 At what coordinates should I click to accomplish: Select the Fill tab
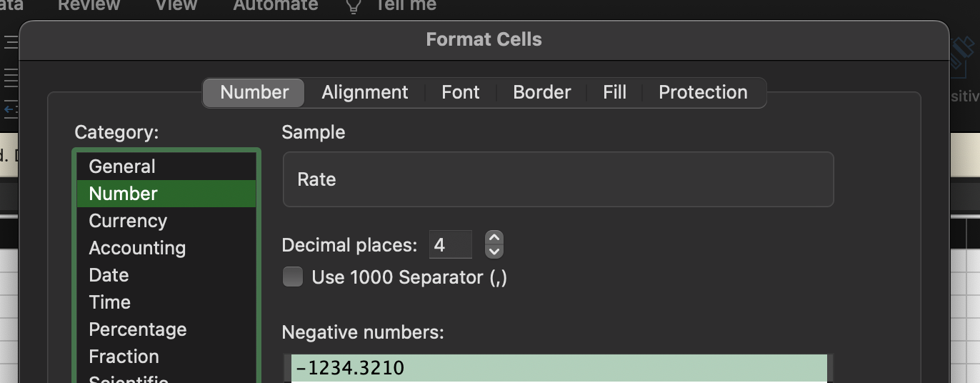[x=614, y=92]
